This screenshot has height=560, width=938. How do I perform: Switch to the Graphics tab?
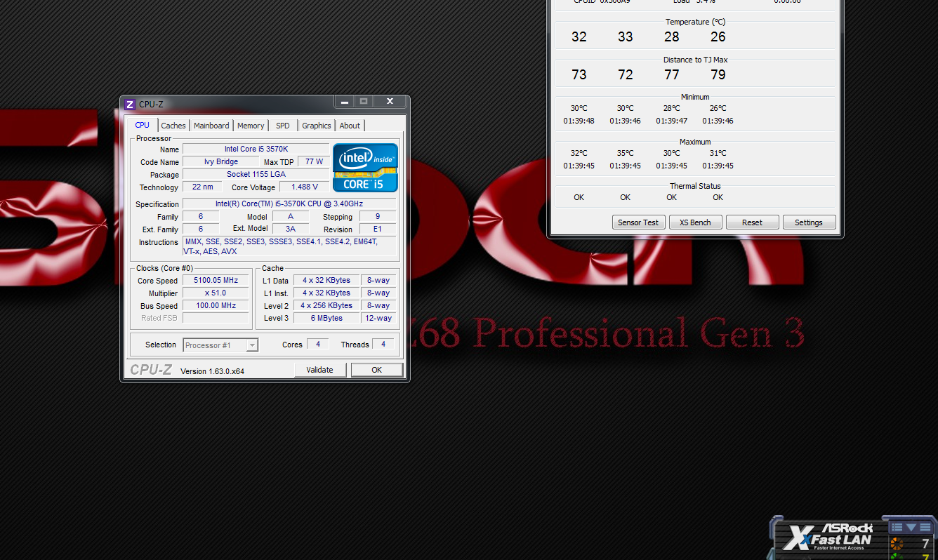[317, 126]
